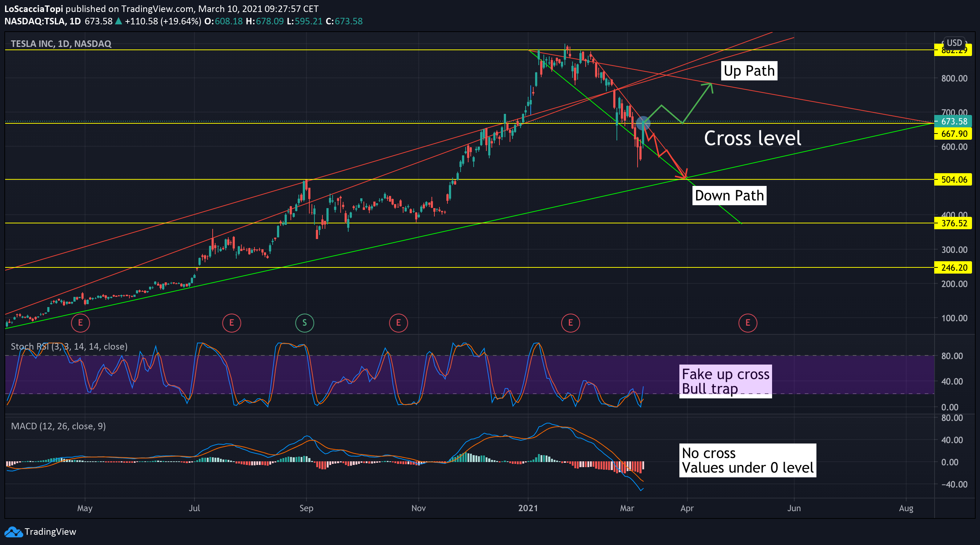The width and height of the screenshot is (980, 545).
Task: Click the 300.00 price axis label
Action: coord(954,250)
